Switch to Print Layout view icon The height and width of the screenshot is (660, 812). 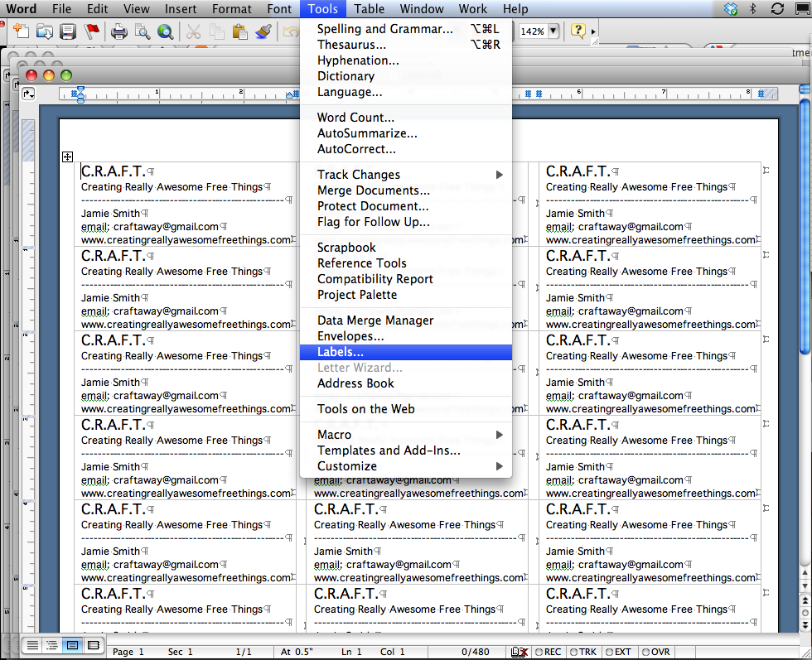(x=73, y=645)
